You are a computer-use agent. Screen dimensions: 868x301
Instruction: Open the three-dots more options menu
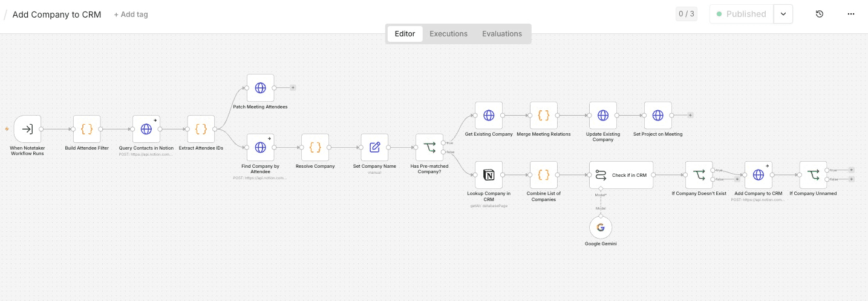[851, 14]
